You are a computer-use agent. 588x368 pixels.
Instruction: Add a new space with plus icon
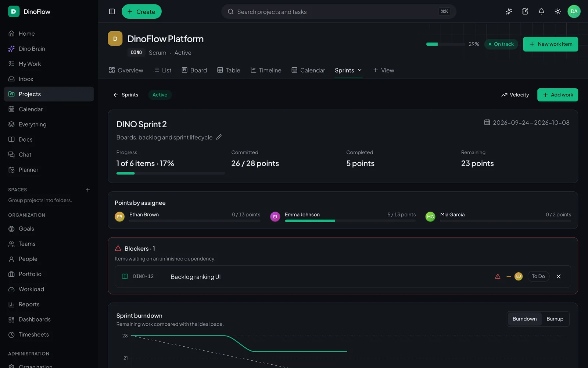coord(88,190)
